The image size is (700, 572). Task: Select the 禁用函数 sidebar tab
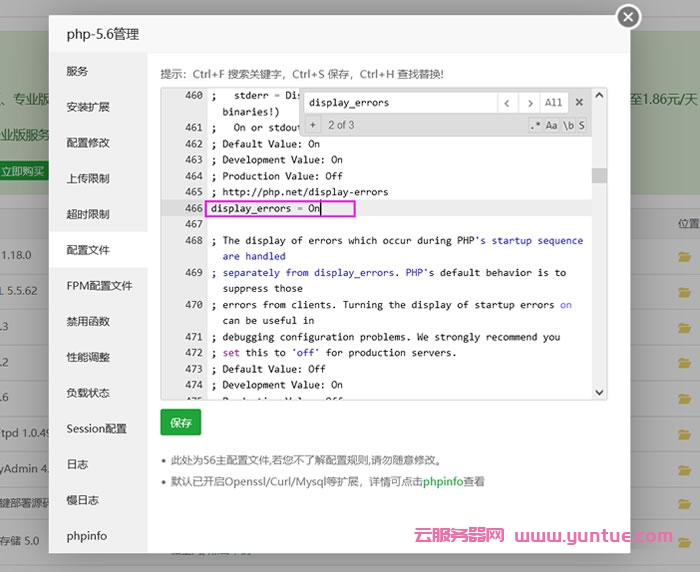88,321
